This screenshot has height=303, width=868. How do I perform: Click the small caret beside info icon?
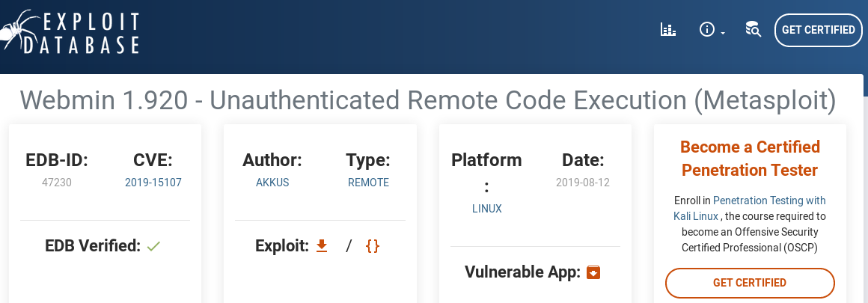coord(723,33)
